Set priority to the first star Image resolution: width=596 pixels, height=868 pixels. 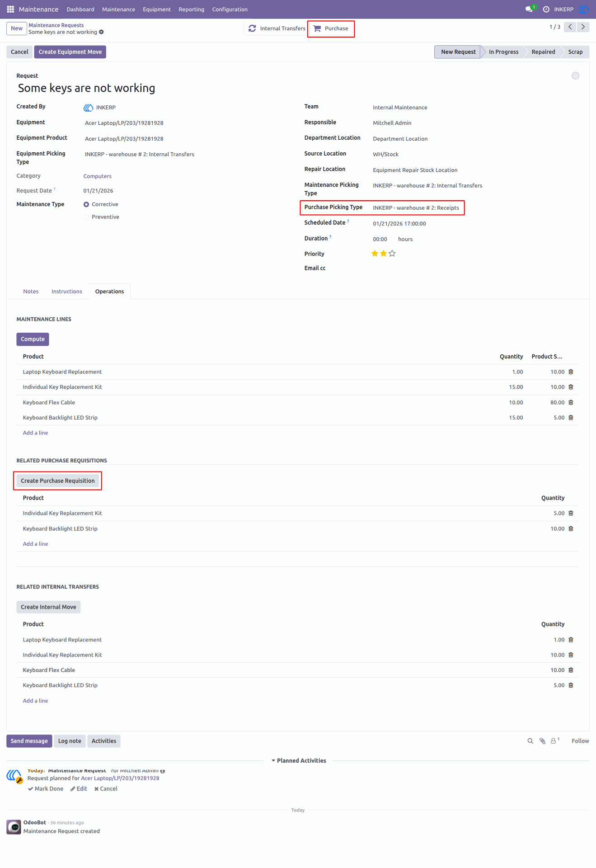click(x=375, y=254)
